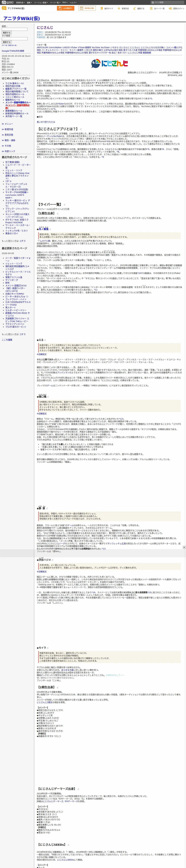
Task: Expand ※旧解説文 under 樋口楓
Action: coord(42,413)
